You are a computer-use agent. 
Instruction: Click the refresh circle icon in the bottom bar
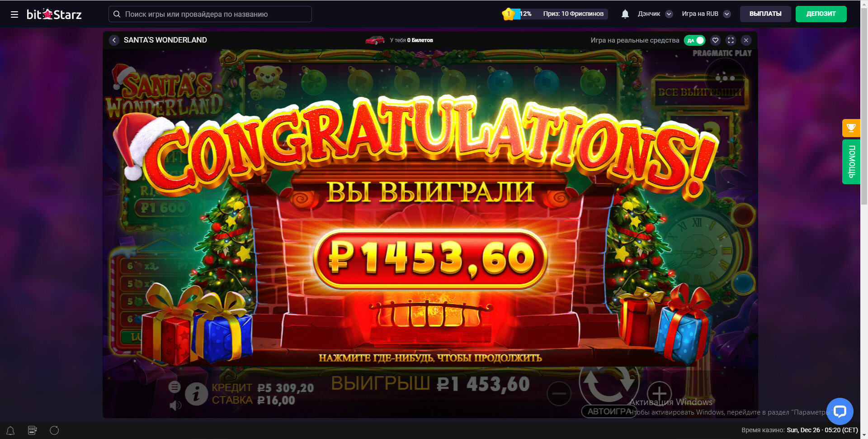coord(54,430)
